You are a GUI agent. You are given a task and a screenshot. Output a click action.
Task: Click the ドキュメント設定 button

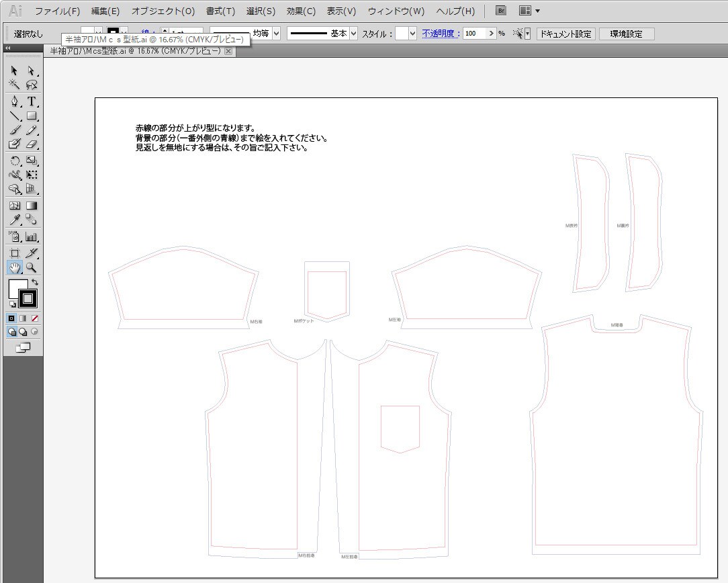coord(566,34)
